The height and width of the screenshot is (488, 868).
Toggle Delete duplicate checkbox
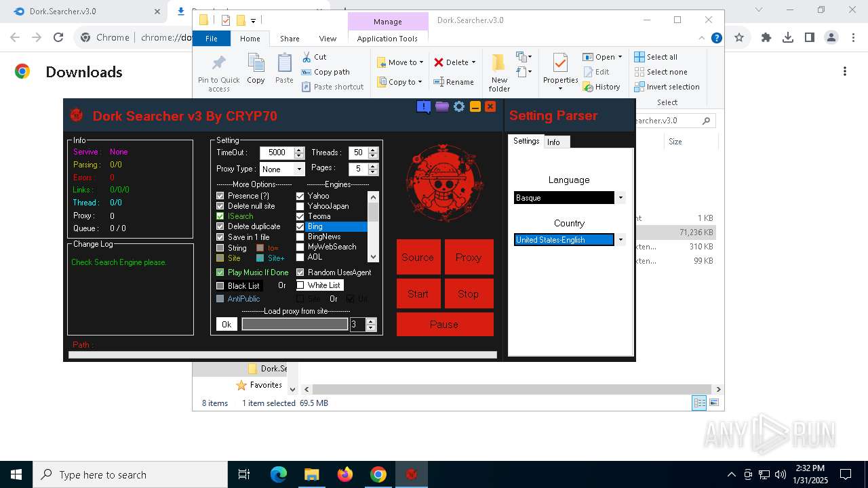pos(220,226)
